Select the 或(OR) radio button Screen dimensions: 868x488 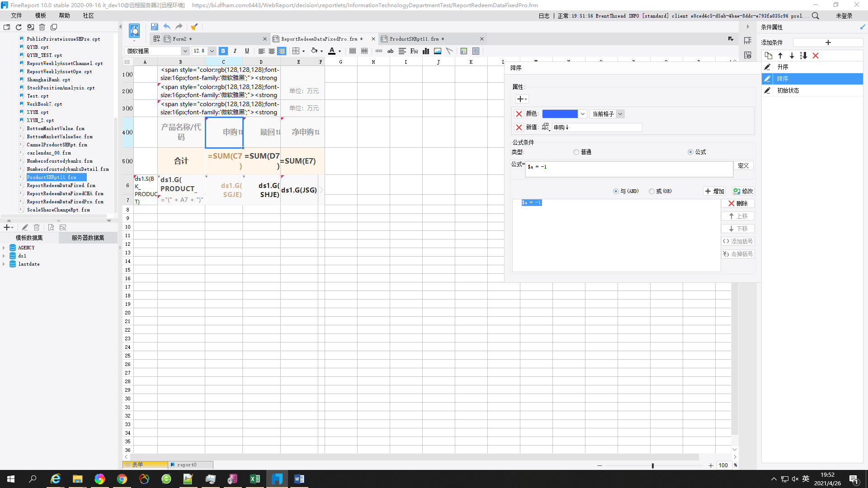651,192
